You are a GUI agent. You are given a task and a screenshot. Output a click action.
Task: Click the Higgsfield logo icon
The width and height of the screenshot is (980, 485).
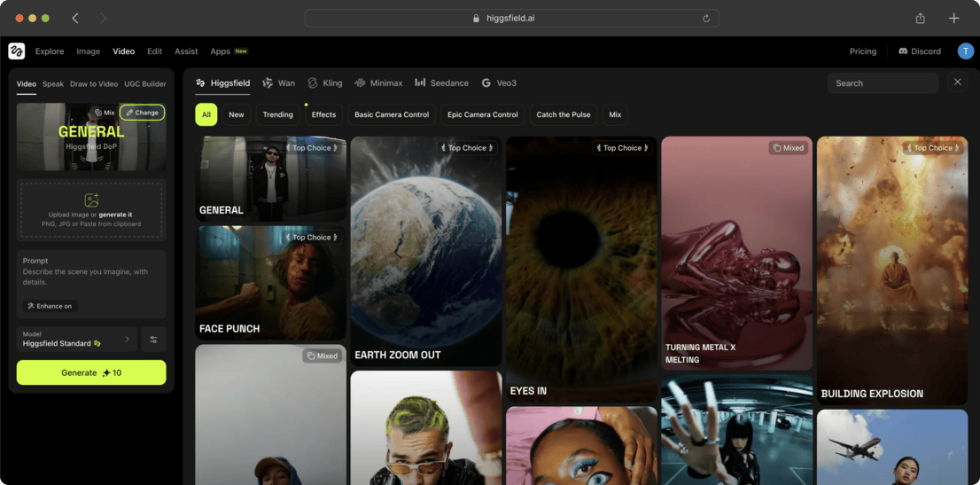pos(16,51)
